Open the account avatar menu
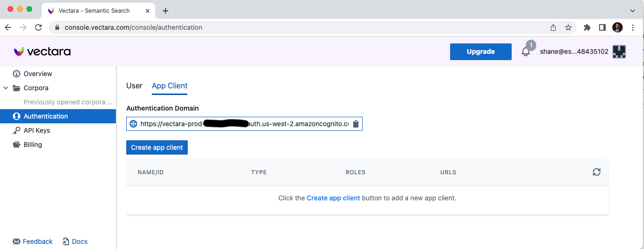This screenshot has height=249, width=644. [619, 52]
